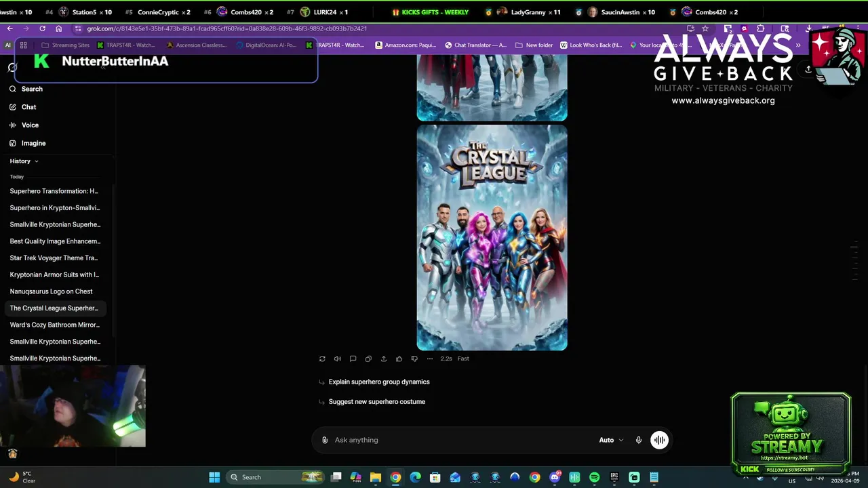868x488 pixels.
Task: Open File Explorer from the taskbar
Action: [376, 477]
